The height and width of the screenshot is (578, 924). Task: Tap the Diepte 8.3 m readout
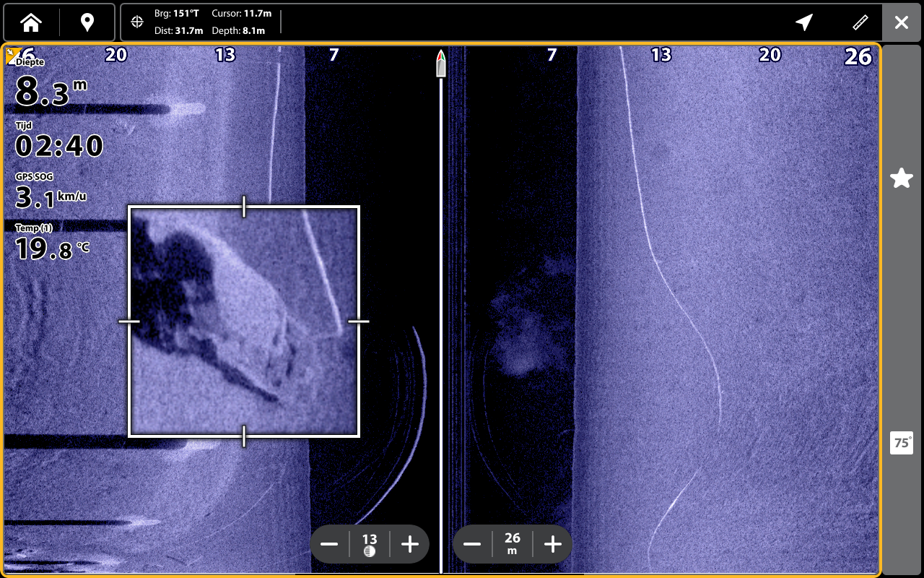[51, 85]
